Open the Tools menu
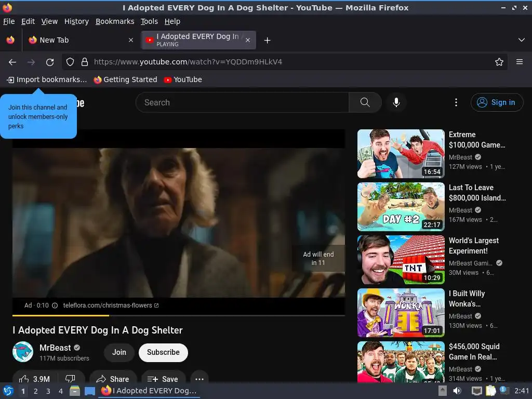 149,21
